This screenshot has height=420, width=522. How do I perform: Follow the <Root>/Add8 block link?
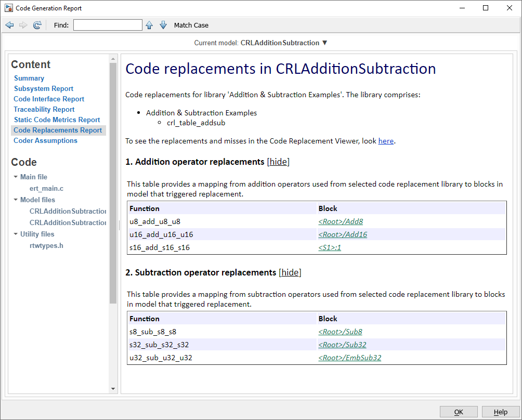pyautogui.click(x=341, y=221)
